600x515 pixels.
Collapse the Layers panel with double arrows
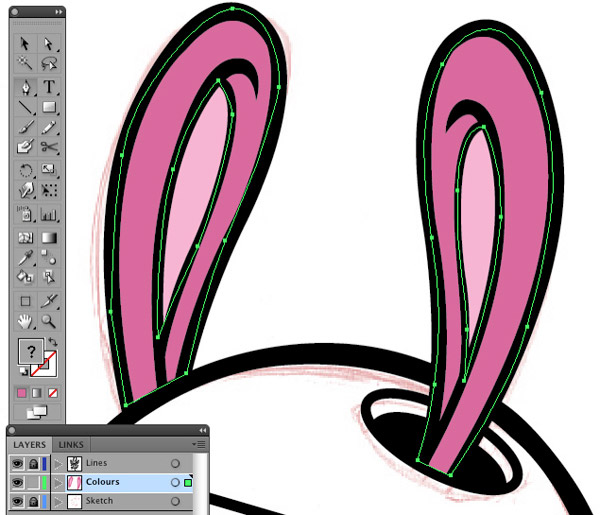[x=202, y=430]
